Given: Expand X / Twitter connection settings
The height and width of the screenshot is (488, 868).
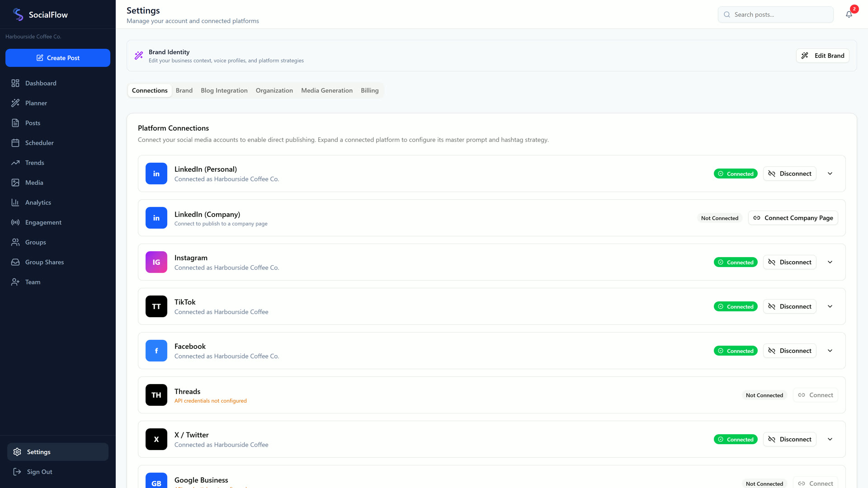Looking at the screenshot, I should pos(830,439).
